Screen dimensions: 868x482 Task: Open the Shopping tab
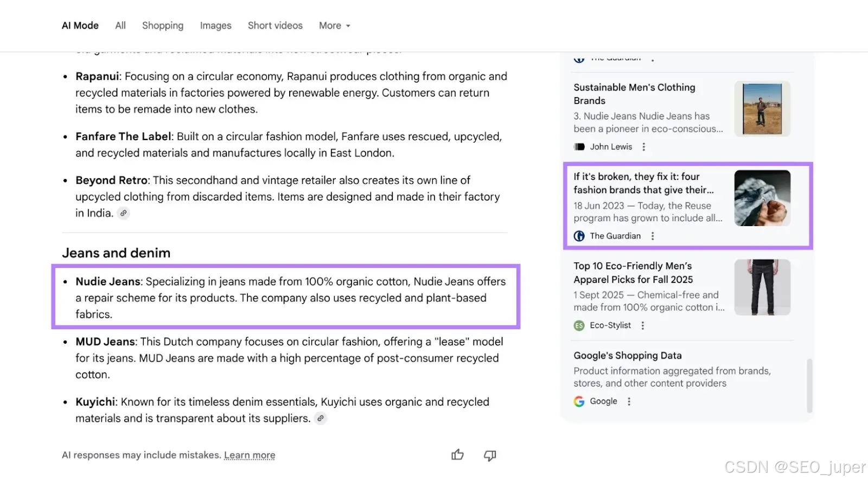point(163,25)
